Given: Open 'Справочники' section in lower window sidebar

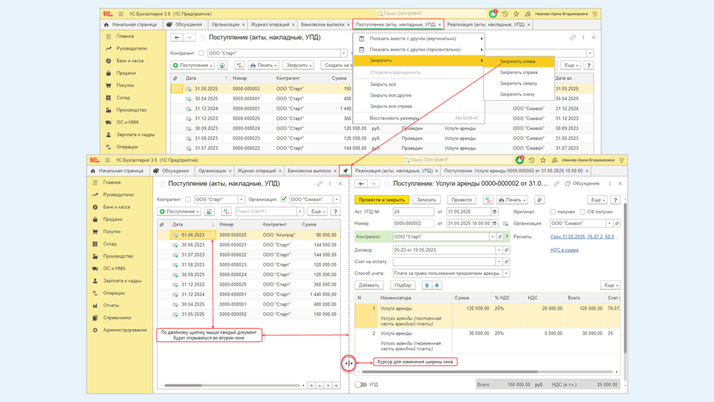Looking at the screenshot, I should coord(117,318).
